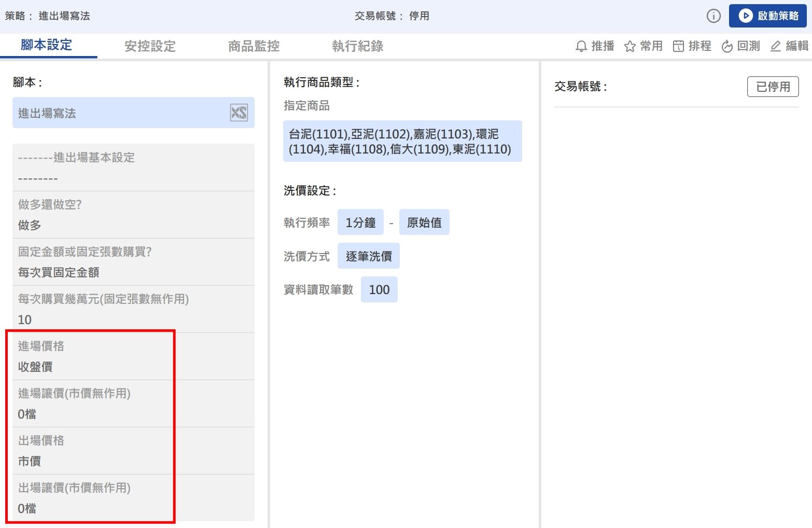812x528 pixels.
Task: Click the info circle icon
Action: (713, 16)
